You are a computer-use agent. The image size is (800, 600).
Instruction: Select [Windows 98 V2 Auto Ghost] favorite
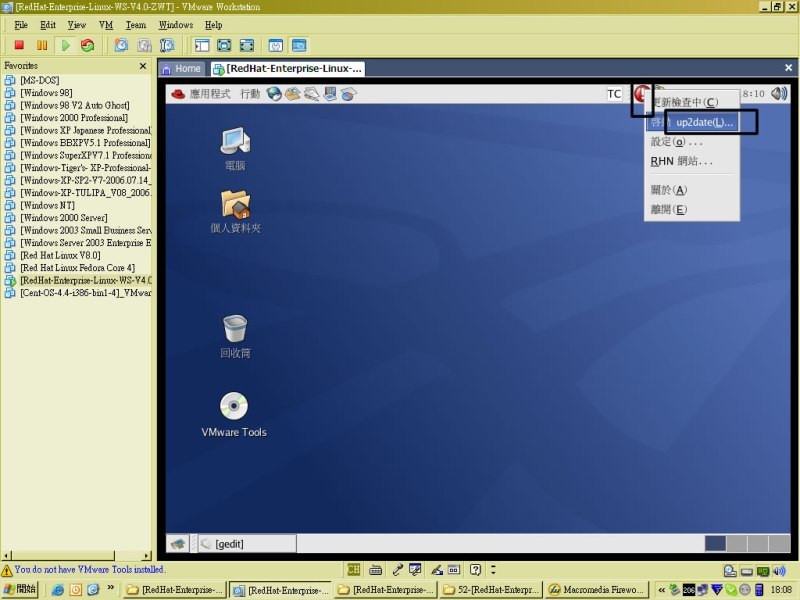(x=74, y=105)
